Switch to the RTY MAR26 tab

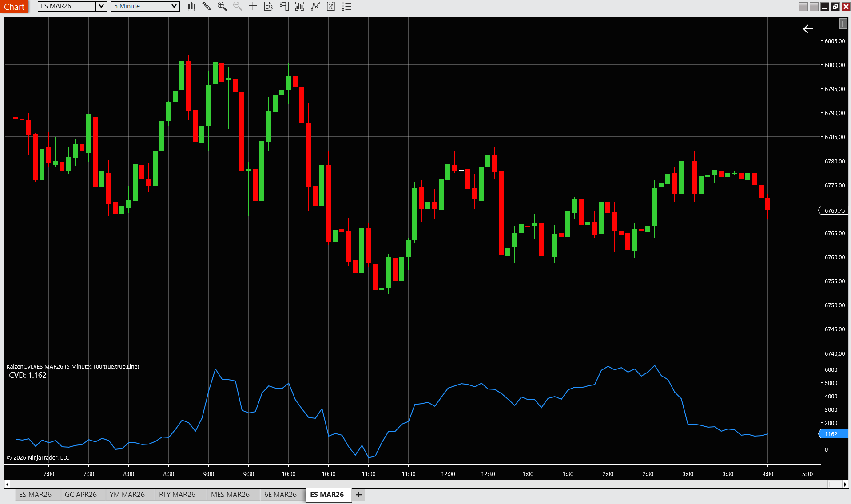[x=177, y=495]
